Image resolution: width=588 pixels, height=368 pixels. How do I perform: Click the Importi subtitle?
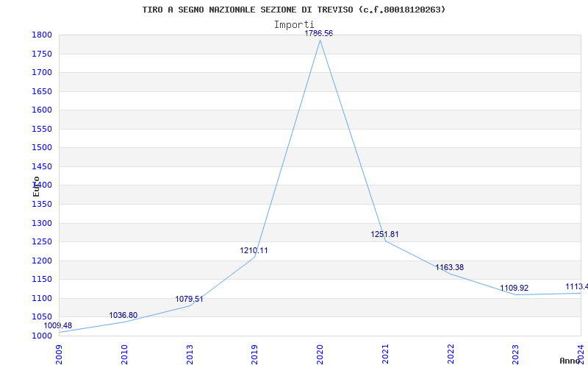coord(294,25)
